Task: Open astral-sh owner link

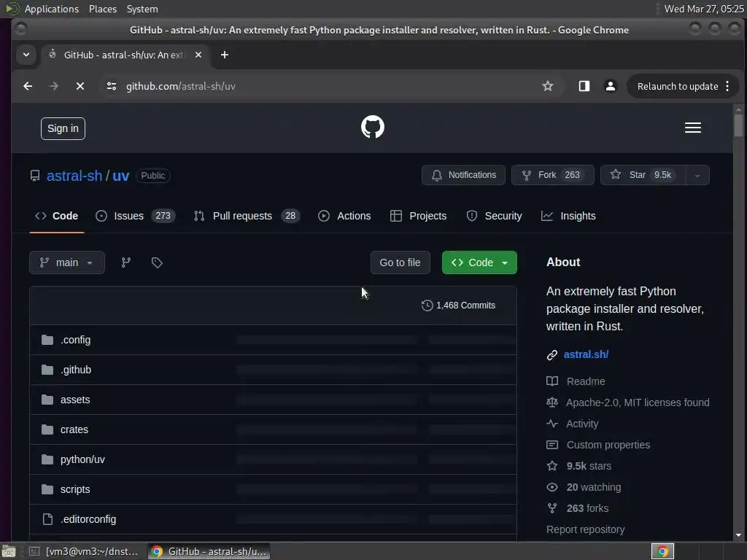Action: 74,176
